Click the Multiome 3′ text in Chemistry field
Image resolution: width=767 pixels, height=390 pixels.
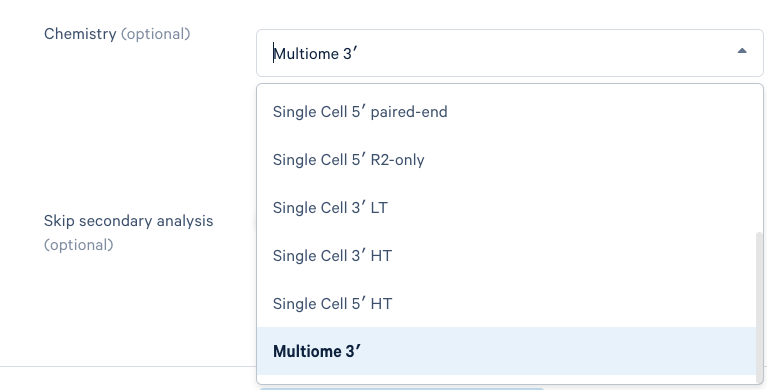click(x=316, y=53)
